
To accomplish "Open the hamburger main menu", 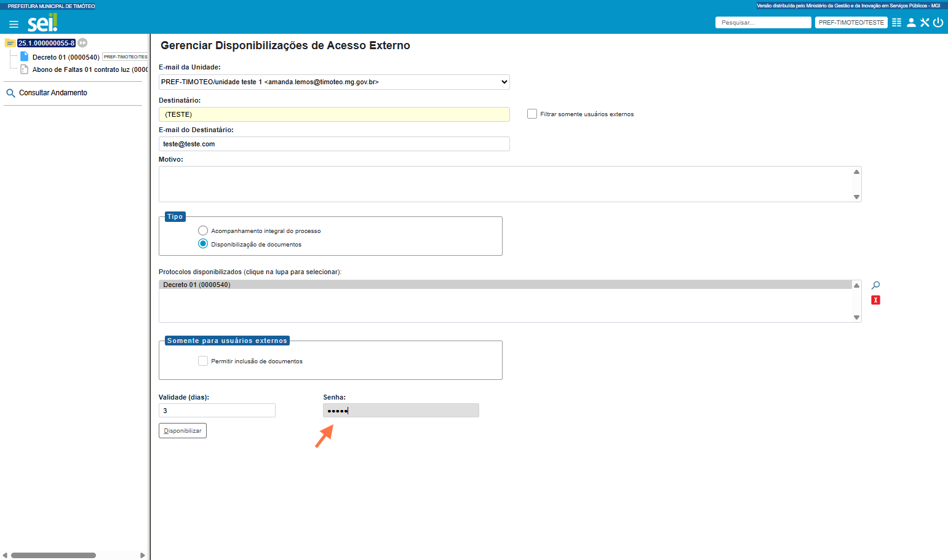I will [x=14, y=24].
